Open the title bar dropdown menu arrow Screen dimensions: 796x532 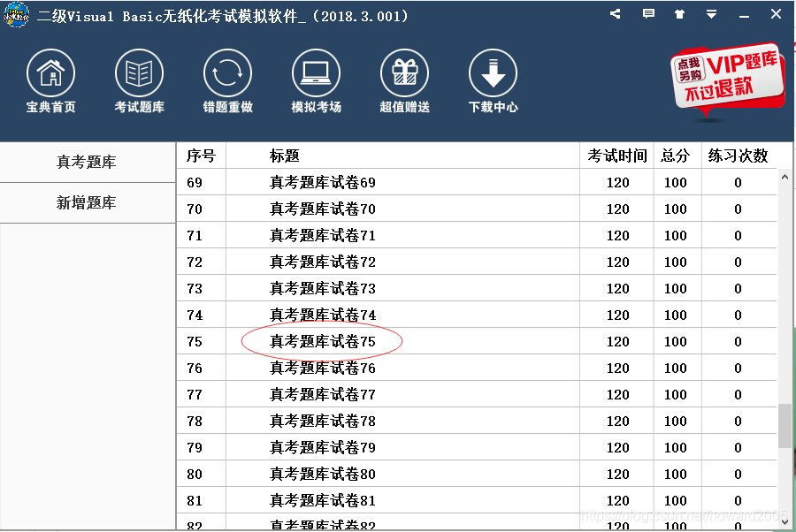(x=712, y=14)
